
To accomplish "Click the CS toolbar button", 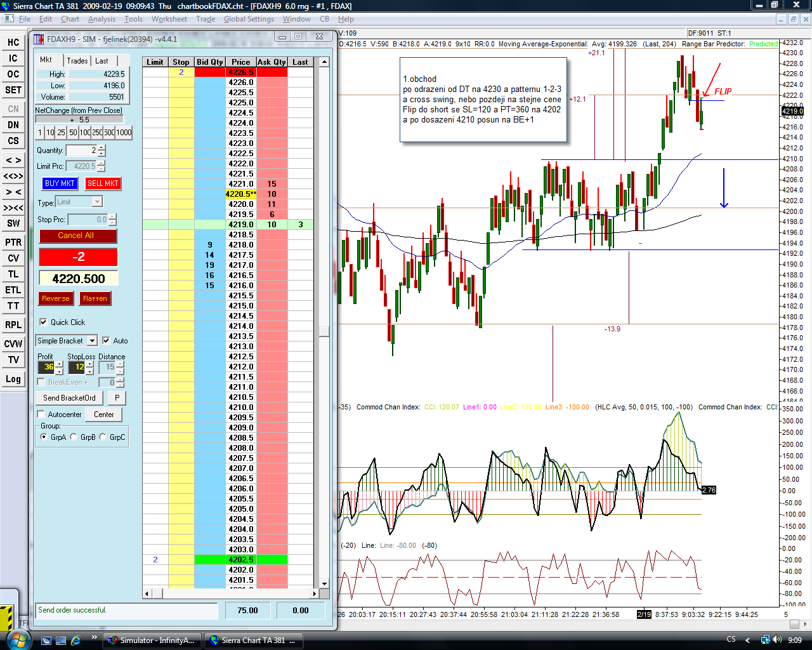I will pos(13,141).
